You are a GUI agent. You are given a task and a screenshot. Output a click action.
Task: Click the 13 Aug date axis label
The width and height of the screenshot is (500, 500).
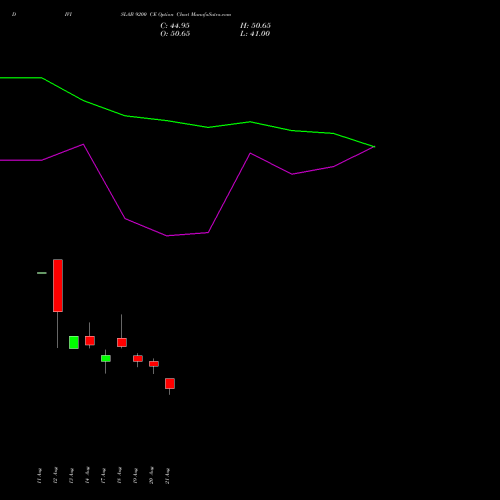click(71, 476)
